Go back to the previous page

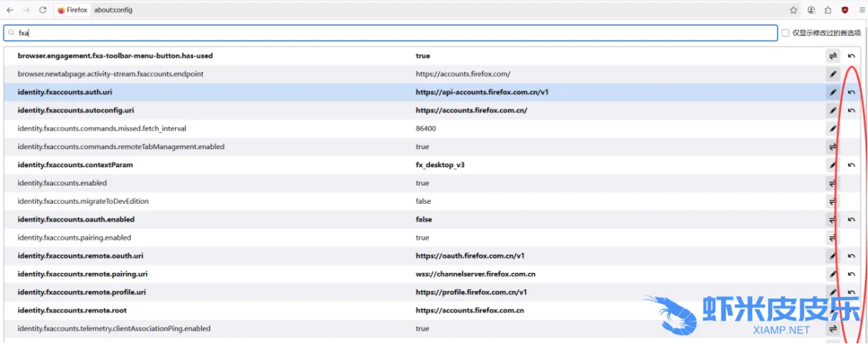point(10,10)
